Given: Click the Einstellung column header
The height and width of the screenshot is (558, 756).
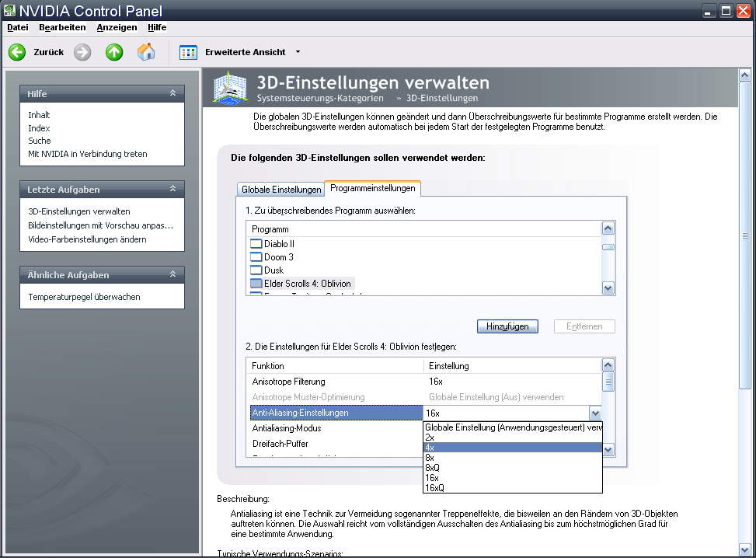Looking at the screenshot, I should (x=513, y=365).
